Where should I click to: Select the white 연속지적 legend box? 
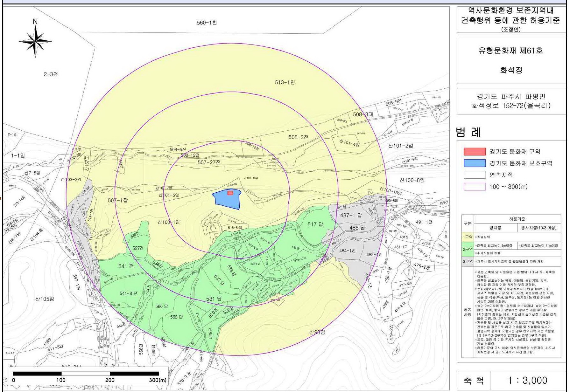tap(475, 175)
